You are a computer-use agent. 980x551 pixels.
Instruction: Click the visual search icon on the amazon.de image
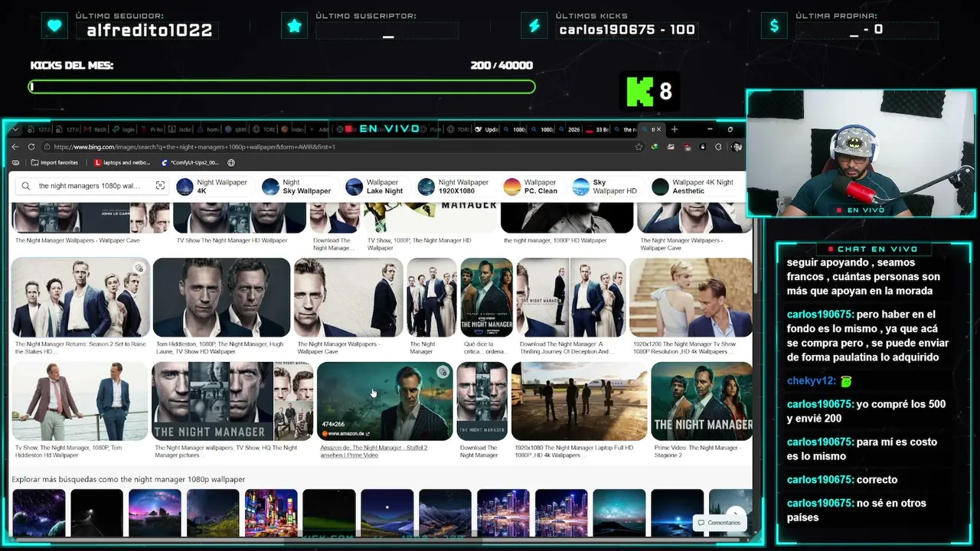(x=443, y=373)
